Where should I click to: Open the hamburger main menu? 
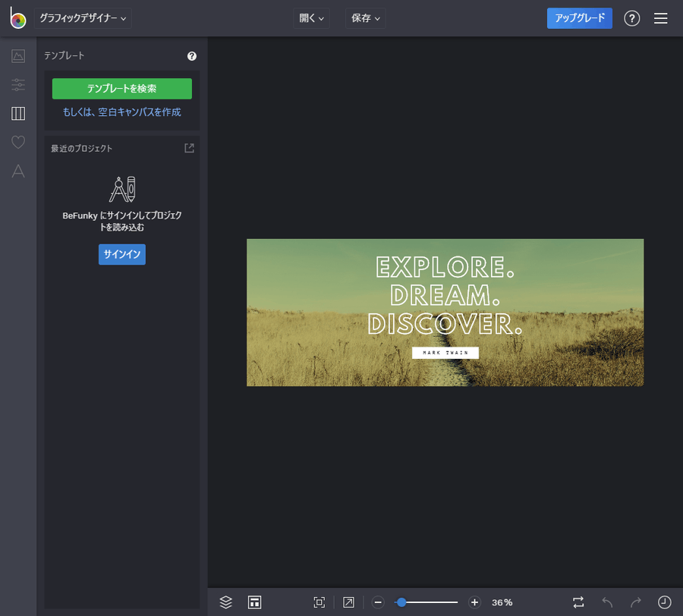pos(660,18)
